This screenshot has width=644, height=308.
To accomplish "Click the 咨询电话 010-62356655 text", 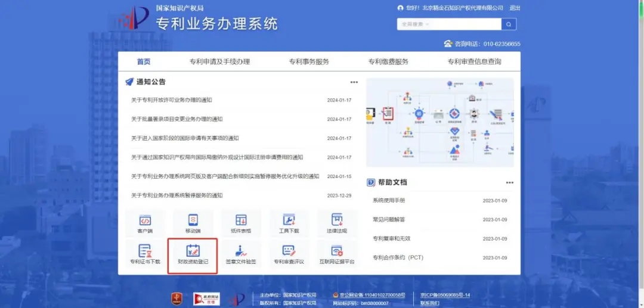I will tap(488, 44).
